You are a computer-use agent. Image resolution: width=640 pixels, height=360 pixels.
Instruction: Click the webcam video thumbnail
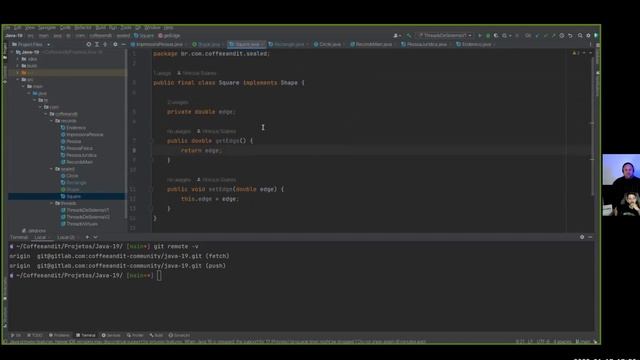tap(621, 185)
